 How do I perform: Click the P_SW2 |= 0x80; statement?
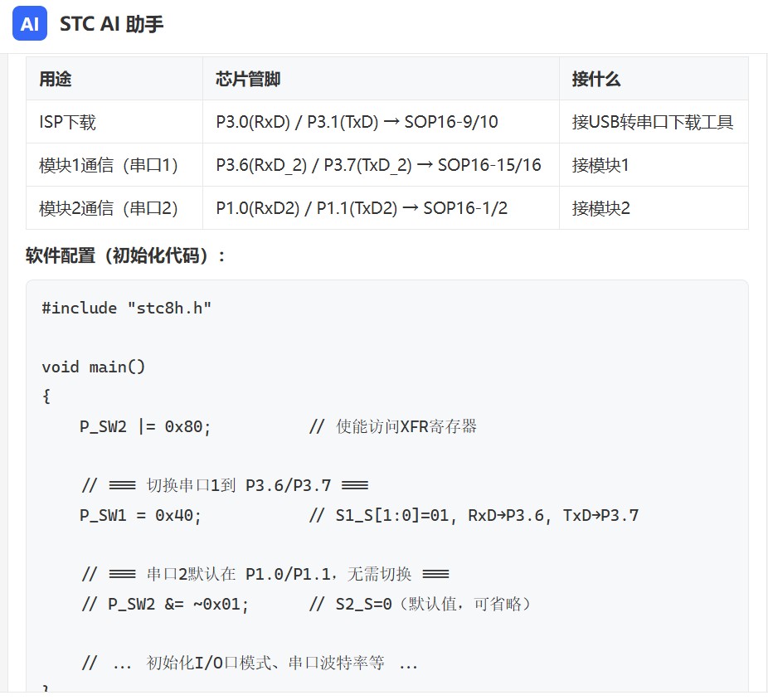[145, 426]
